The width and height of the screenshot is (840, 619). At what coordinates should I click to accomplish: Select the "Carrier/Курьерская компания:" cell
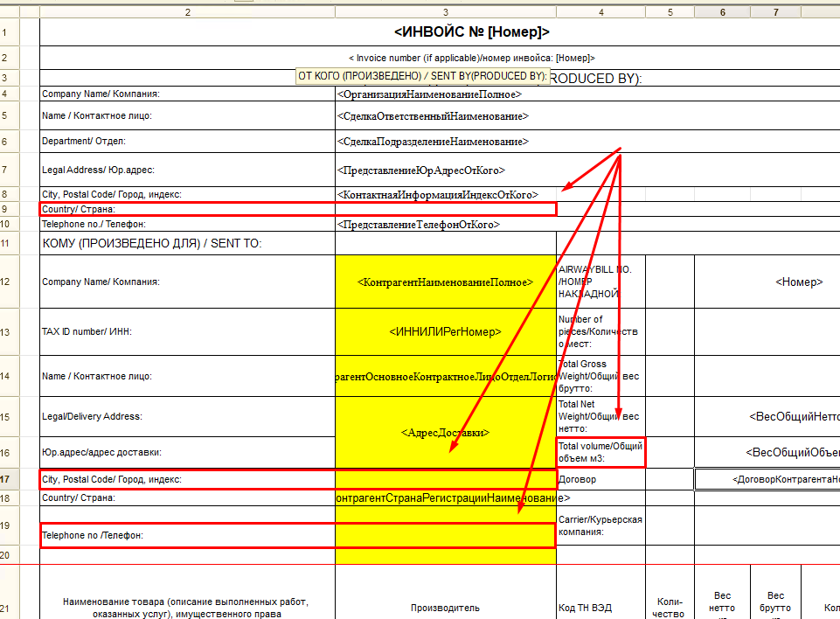pos(600,525)
